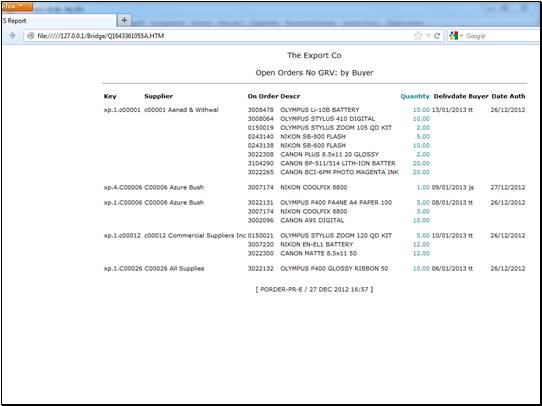Viewport: 542px width, 406px height.
Task: Select order number 3022131
Action: pyautogui.click(x=260, y=203)
